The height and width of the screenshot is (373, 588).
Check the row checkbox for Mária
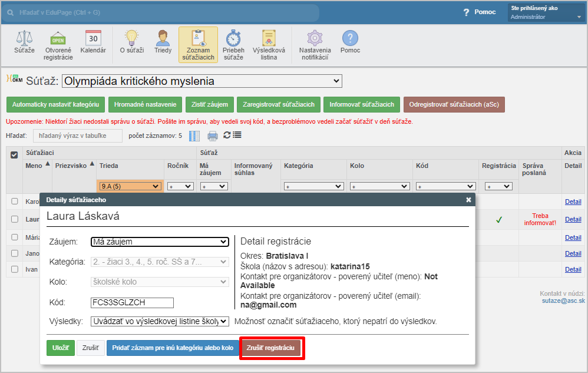tap(15, 237)
